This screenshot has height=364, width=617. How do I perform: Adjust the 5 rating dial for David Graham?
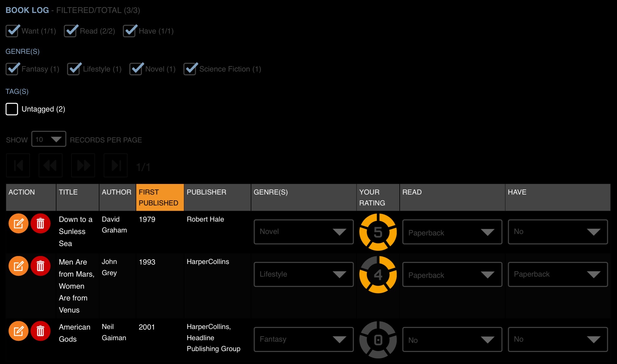[378, 232]
